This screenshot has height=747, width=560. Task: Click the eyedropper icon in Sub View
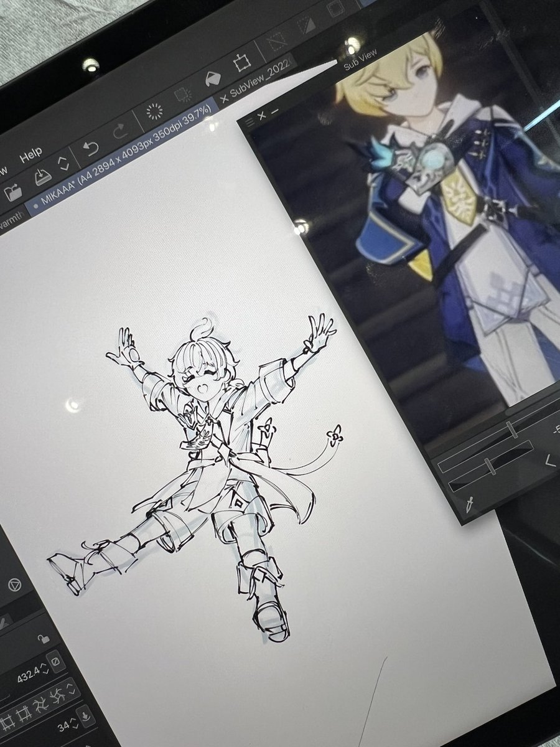pyautogui.click(x=469, y=505)
